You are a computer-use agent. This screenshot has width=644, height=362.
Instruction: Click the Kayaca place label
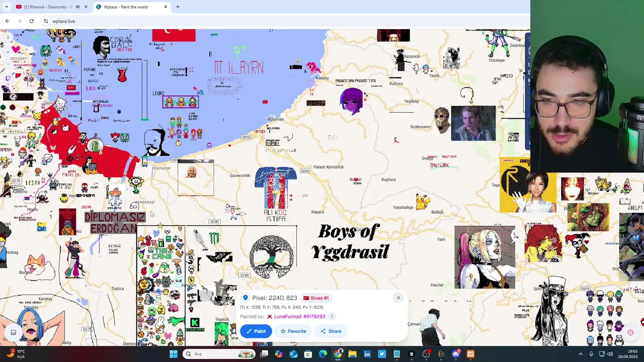(x=317, y=212)
